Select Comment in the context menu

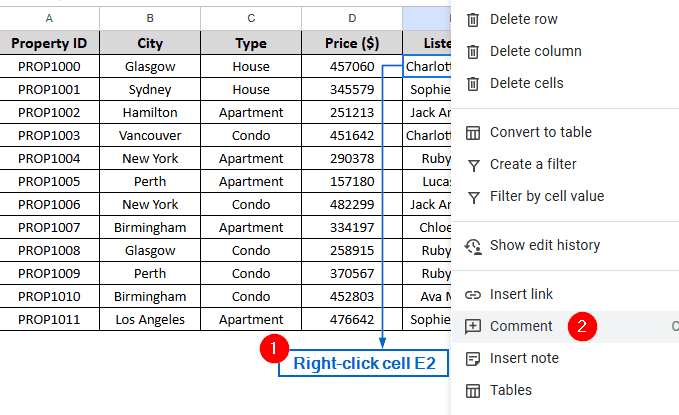pos(565,327)
